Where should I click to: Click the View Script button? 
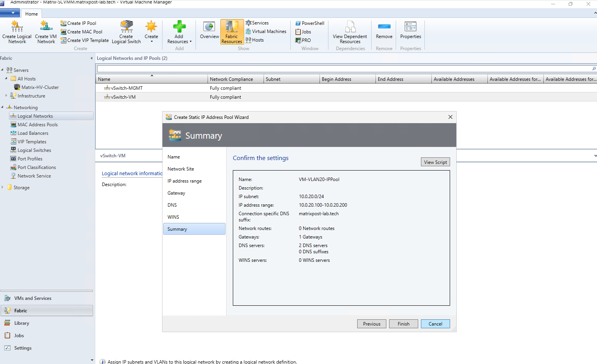tap(435, 162)
